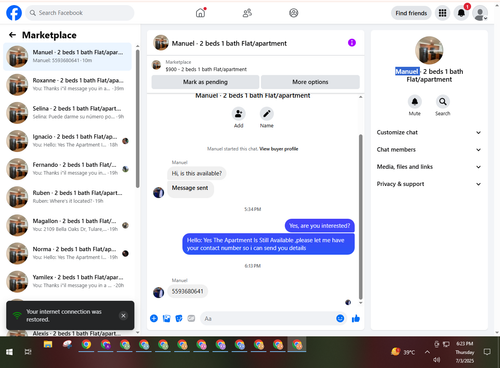Expand Customize chat section
The width and height of the screenshot is (500, 368).
pyautogui.click(x=429, y=132)
